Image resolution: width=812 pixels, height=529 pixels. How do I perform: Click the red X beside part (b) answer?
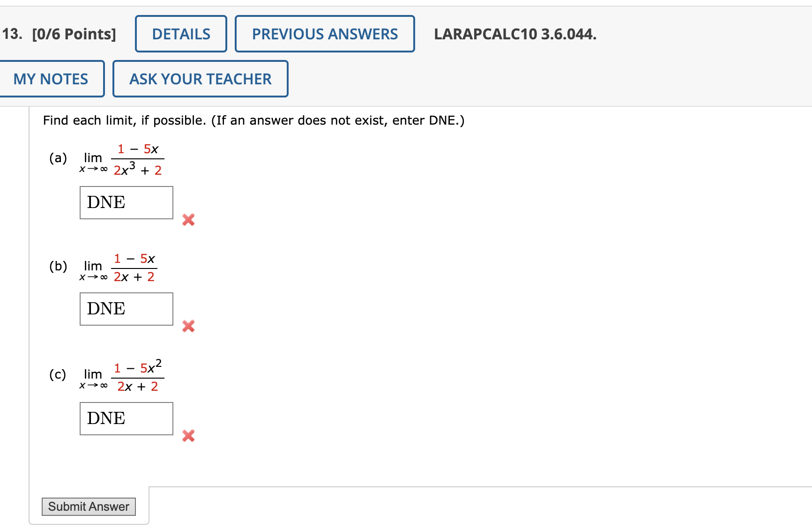(188, 327)
